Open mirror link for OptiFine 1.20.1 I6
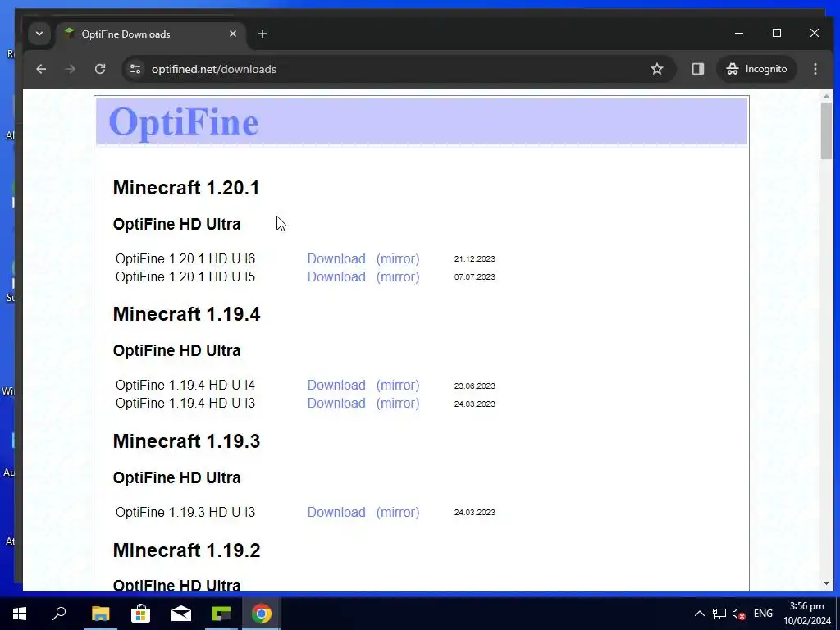This screenshot has height=630, width=840. [398, 258]
